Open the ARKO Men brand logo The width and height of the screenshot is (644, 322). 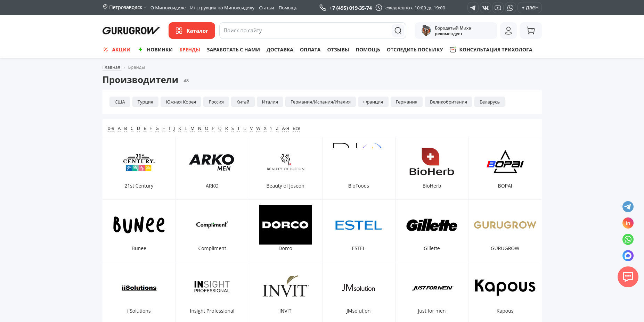pyautogui.click(x=212, y=162)
